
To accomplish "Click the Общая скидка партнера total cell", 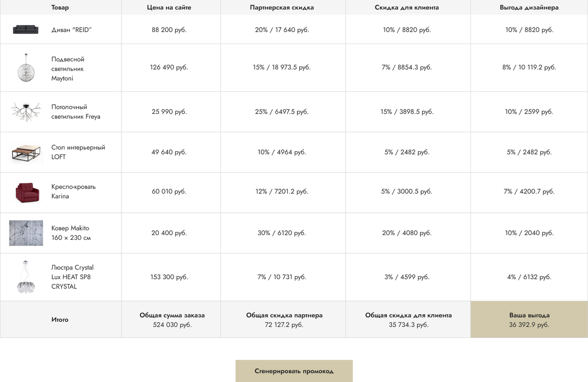I will 284,319.
